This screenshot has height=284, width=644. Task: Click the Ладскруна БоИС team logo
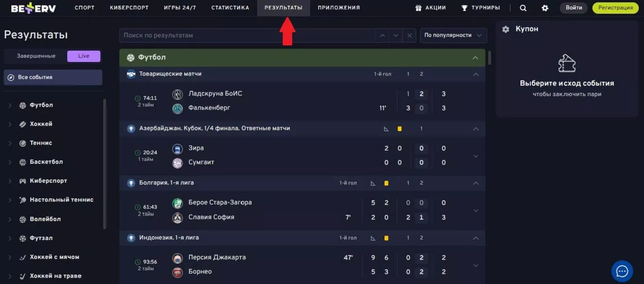click(178, 94)
